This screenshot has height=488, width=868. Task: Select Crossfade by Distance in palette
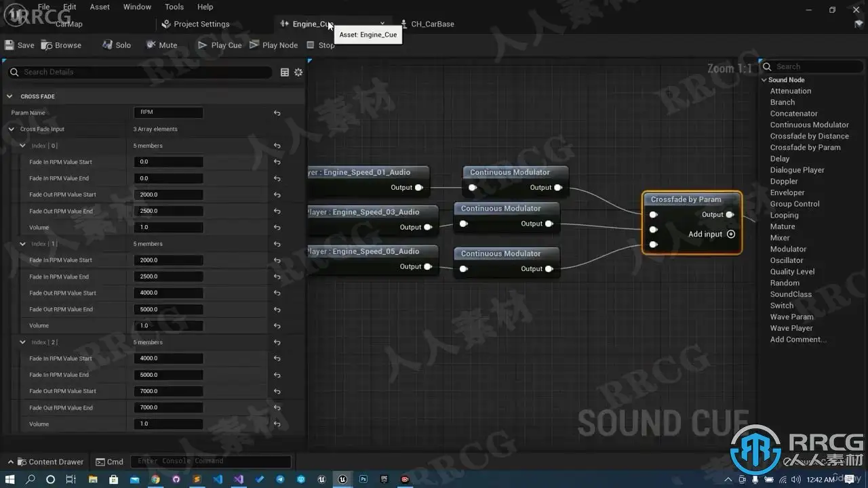pyautogui.click(x=809, y=136)
